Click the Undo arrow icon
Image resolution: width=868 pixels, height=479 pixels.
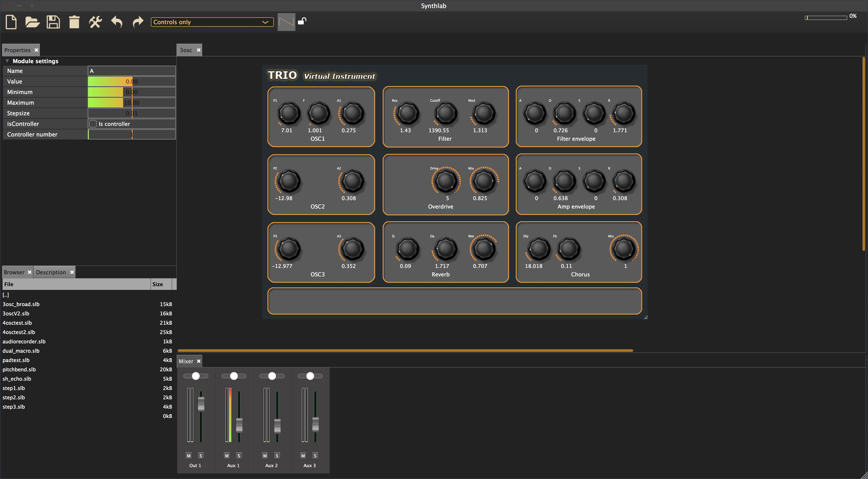click(x=117, y=22)
